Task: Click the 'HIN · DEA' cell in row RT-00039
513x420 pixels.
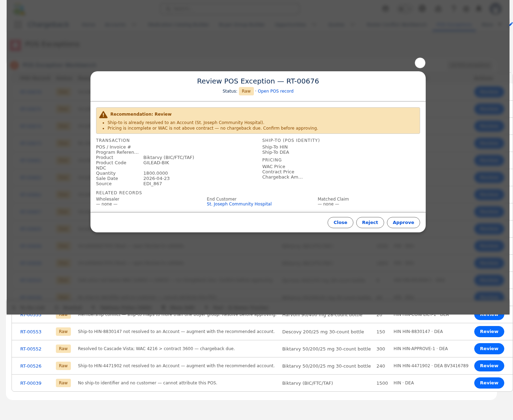Action: click(404, 383)
